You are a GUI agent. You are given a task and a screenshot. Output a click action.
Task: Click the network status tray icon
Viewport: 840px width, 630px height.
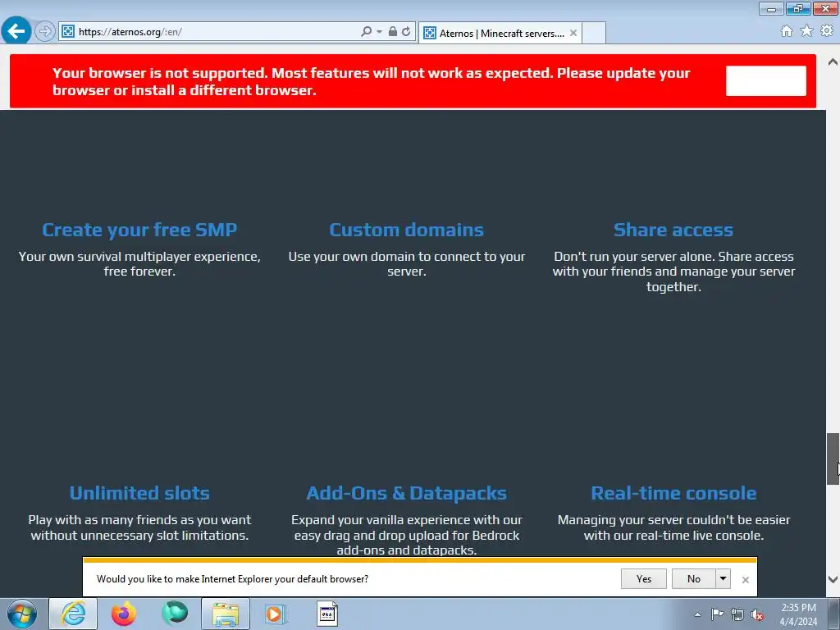(737, 614)
